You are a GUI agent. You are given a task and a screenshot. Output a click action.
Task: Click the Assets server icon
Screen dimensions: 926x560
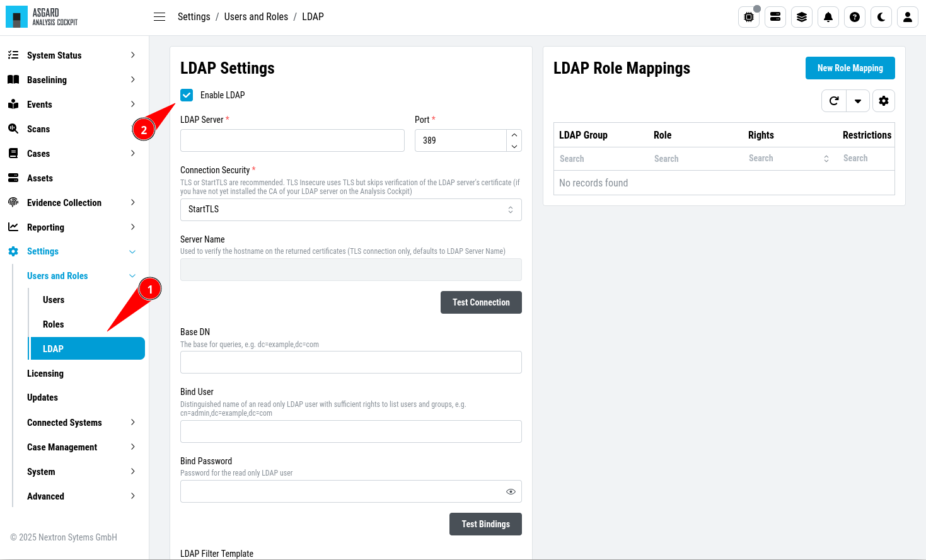coord(13,178)
